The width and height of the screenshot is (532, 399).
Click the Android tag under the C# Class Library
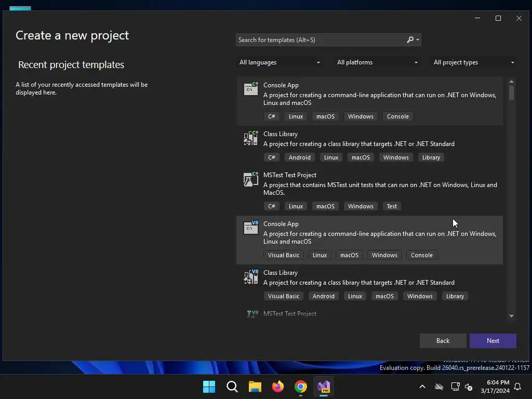[x=300, y=157]
